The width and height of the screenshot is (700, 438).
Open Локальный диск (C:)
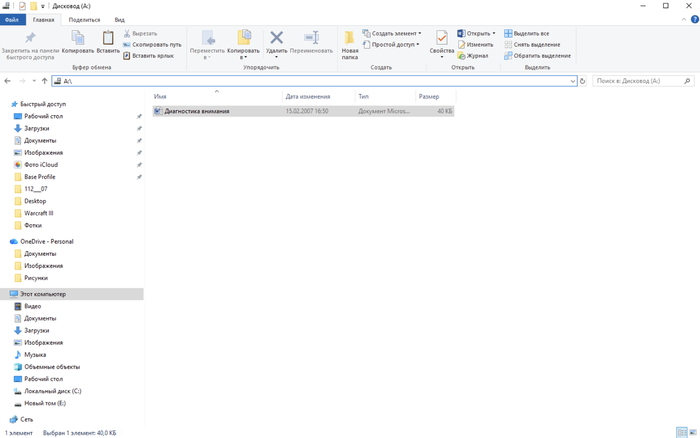point(52,391)
